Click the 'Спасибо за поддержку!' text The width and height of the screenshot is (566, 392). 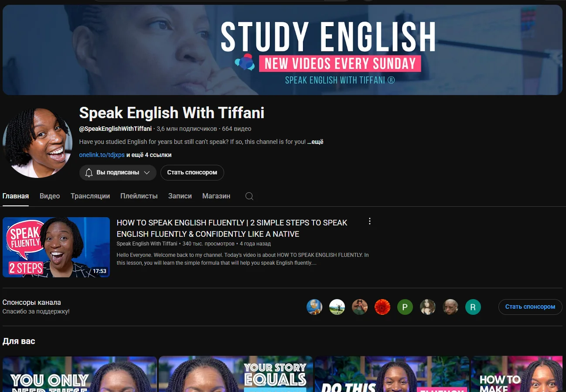coord(36,312)
